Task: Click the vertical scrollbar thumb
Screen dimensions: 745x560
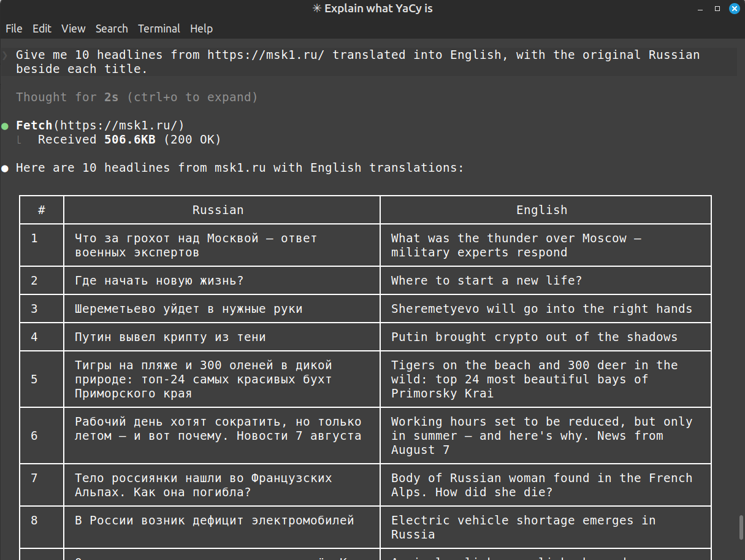Action: point(741,527)
